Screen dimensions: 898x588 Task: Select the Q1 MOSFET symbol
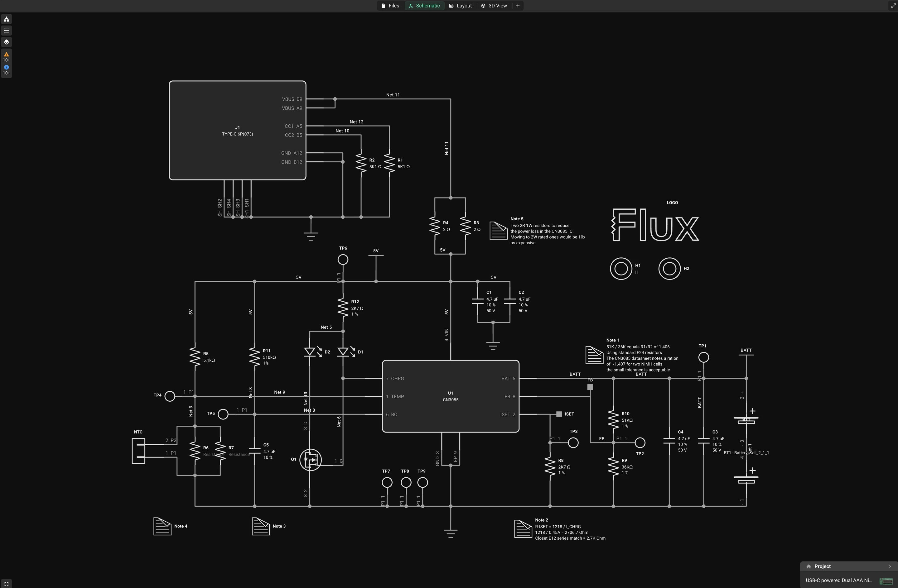click(311, 459)
